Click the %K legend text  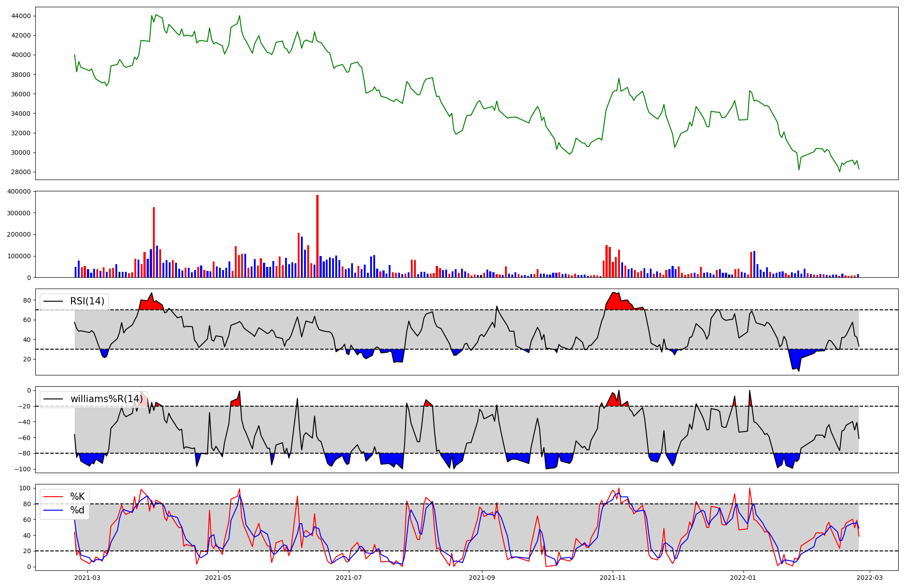point(77,497)
